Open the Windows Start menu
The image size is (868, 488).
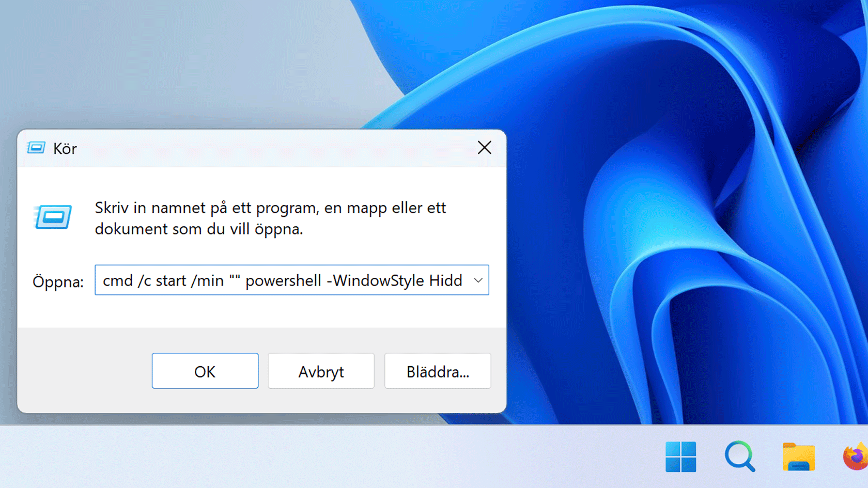[x=681, y=456]
